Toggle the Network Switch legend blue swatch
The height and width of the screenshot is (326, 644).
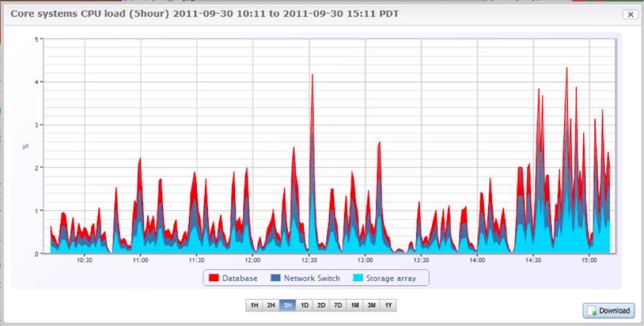(x=275, y=278)
